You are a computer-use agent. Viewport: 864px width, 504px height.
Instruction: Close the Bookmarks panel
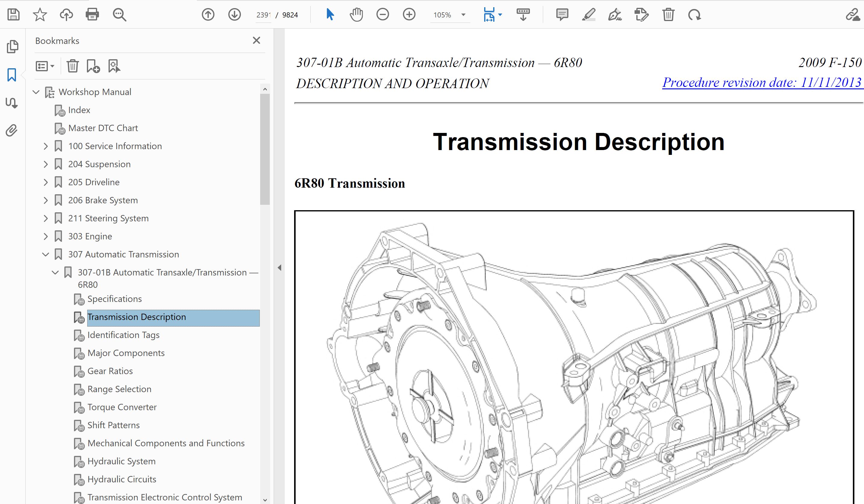coord(256,41)
